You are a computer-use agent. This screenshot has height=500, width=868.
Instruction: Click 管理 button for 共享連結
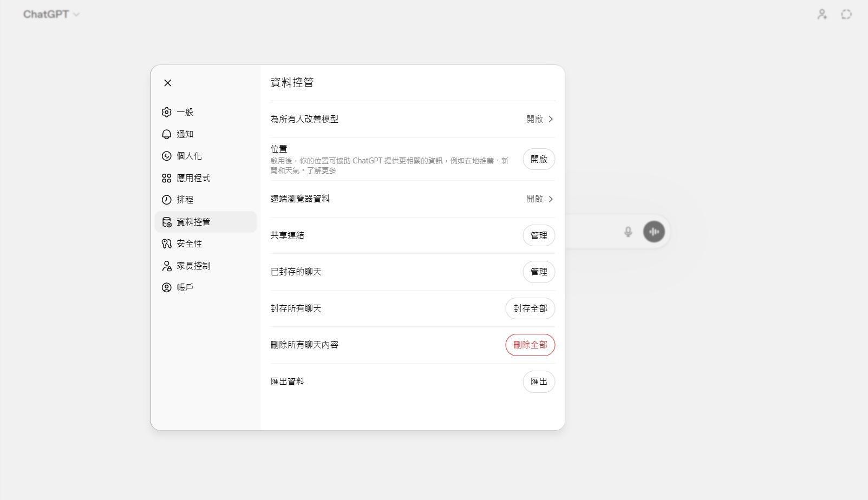pyautogui.click(x=538, y=235)
